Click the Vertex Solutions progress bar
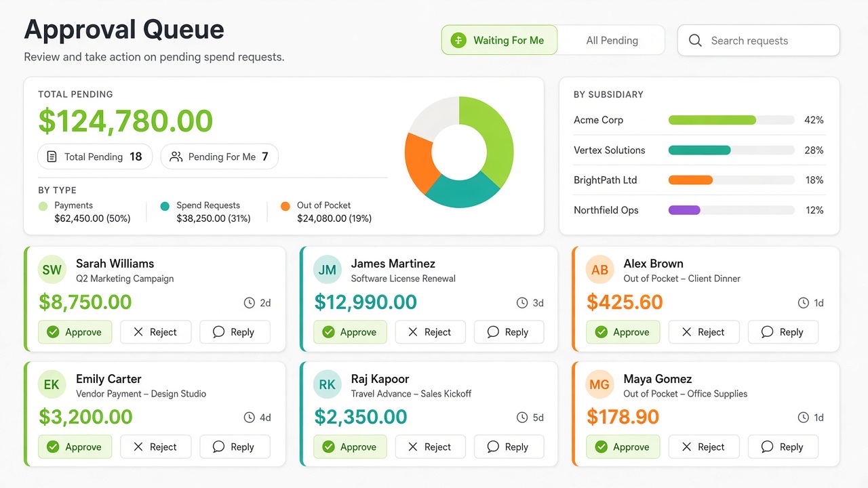This screenshot has height=488, width=868. 731,150
